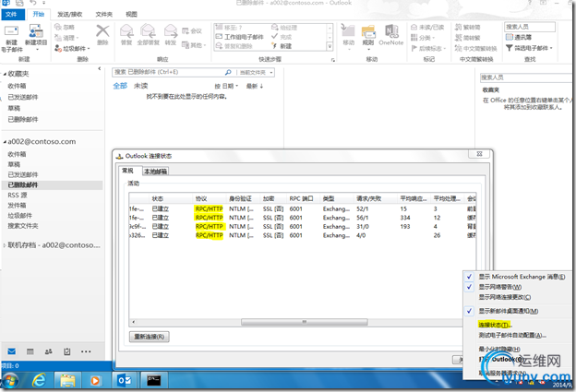Click the search magnifier in 搜索 已删除邮件 box
Screen dimensions: 576x392
[228, 72]
